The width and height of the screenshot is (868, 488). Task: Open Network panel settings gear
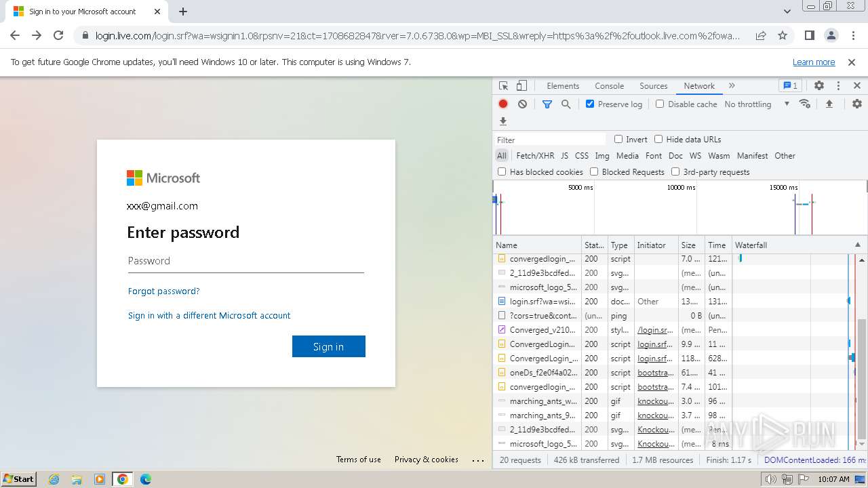coord(857,104)
